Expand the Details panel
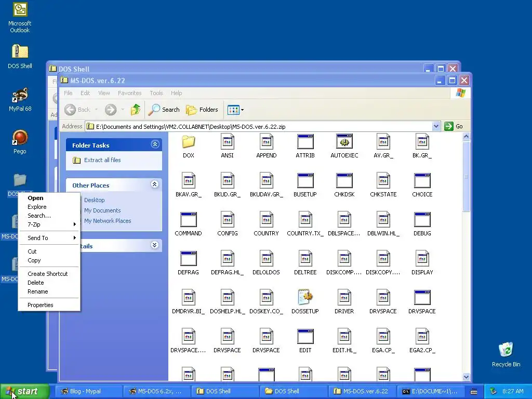Screen dimensions: 532x399 click(x=155, y=245)
